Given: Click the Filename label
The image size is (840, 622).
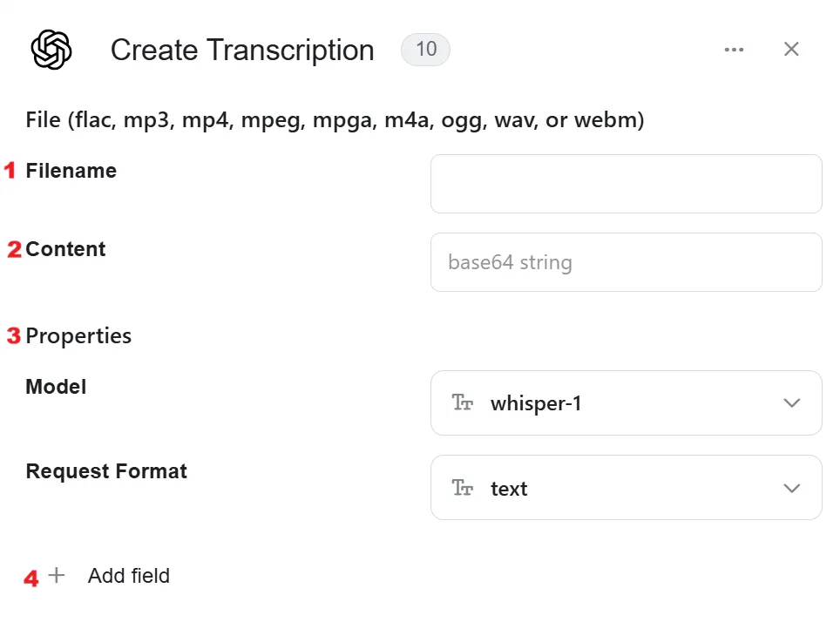Looking at the screenshot, I should click(71, 171).
